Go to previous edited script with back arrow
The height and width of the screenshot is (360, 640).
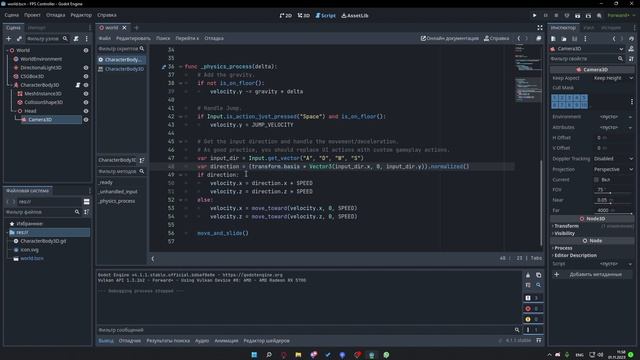(519, 38)
